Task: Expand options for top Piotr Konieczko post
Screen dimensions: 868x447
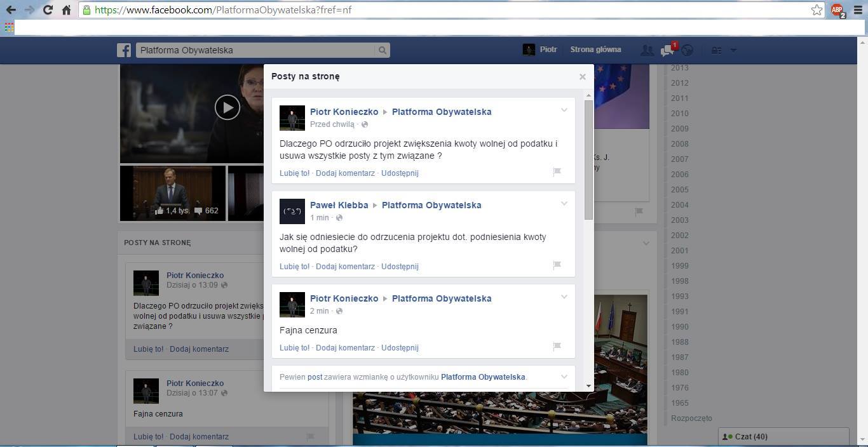Action: coord(564,110)
